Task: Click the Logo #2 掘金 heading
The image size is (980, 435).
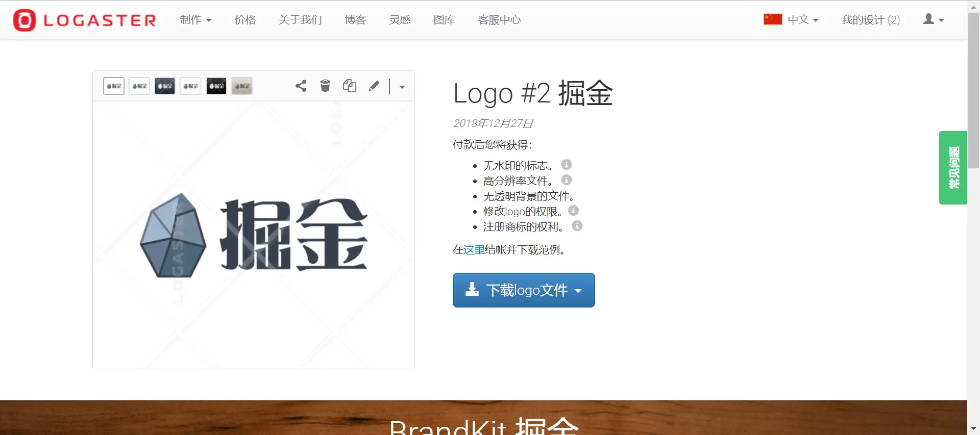Action: [x=533, y=93]
